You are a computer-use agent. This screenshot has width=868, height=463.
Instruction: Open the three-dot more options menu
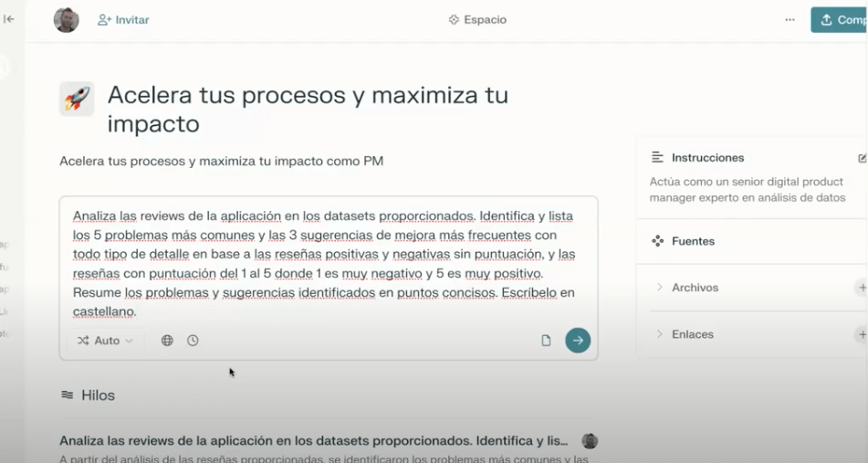[790, 20]
